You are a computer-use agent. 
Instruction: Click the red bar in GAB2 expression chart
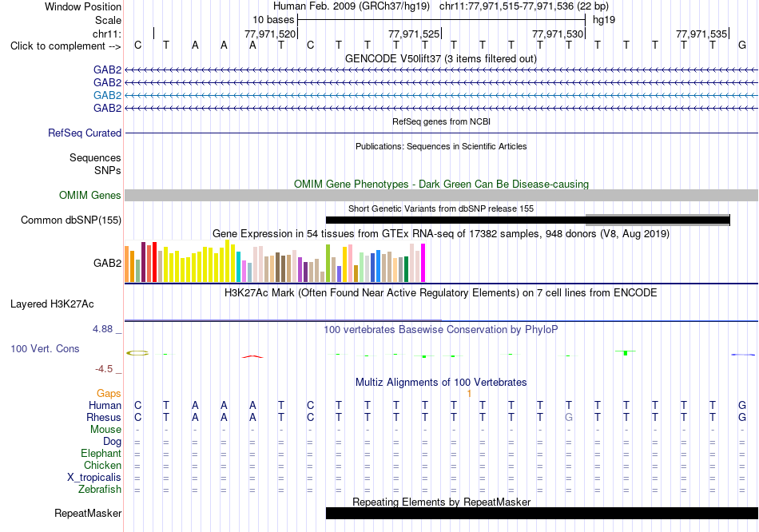click(x=154, y=262)
